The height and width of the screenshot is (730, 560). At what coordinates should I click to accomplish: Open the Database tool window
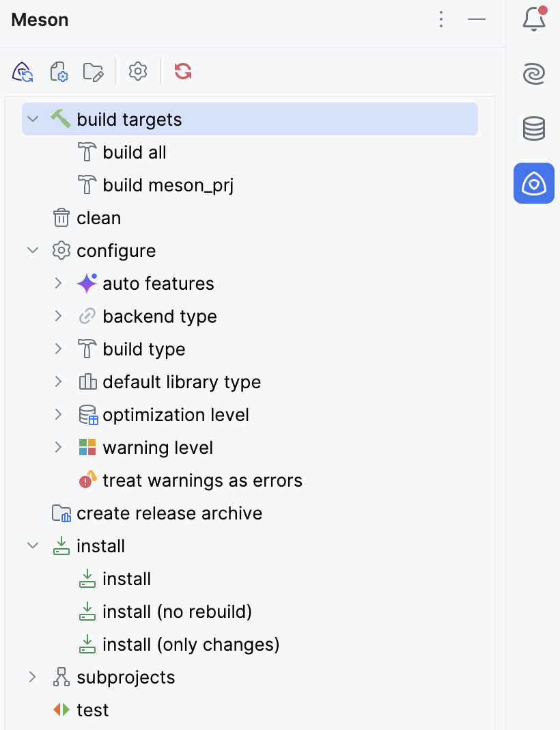pyautogui.click(x=533, y=129)
